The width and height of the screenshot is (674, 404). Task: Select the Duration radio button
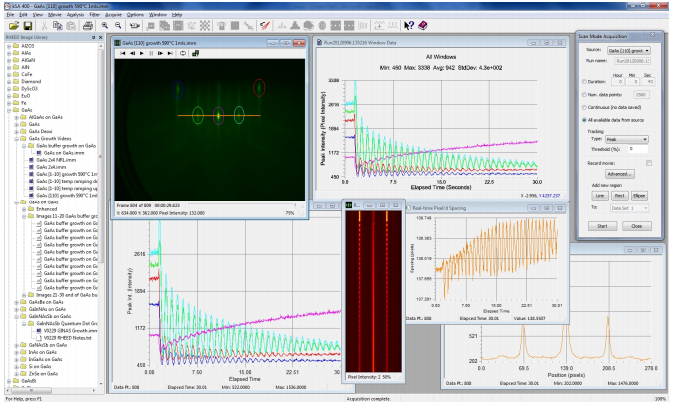click(x=584, y=81)
